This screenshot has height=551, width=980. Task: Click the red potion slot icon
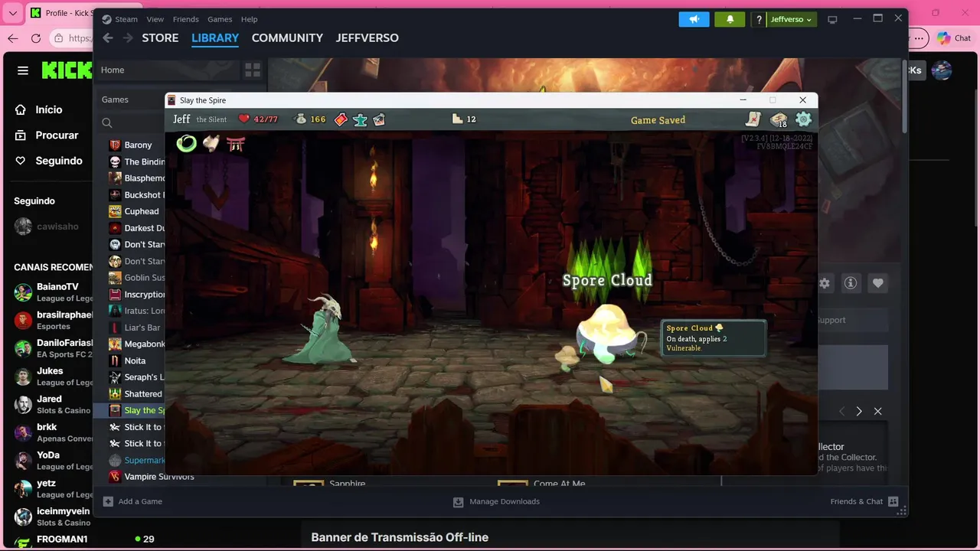pyautogui.click(x=341, y=119)
